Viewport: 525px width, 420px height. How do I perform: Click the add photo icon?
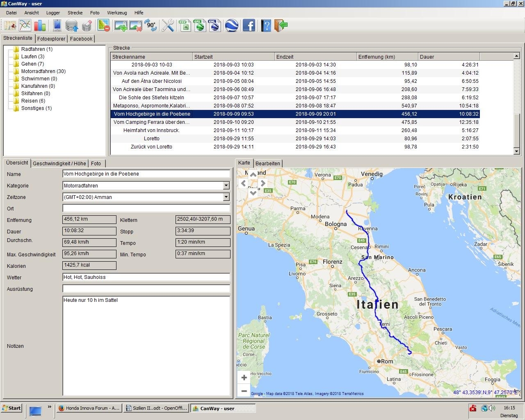121,25
